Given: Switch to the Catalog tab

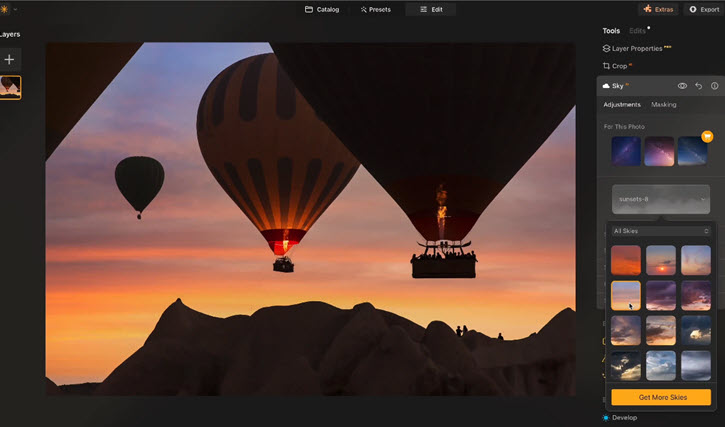Looking at the screenshot, I should coord(322,9).
